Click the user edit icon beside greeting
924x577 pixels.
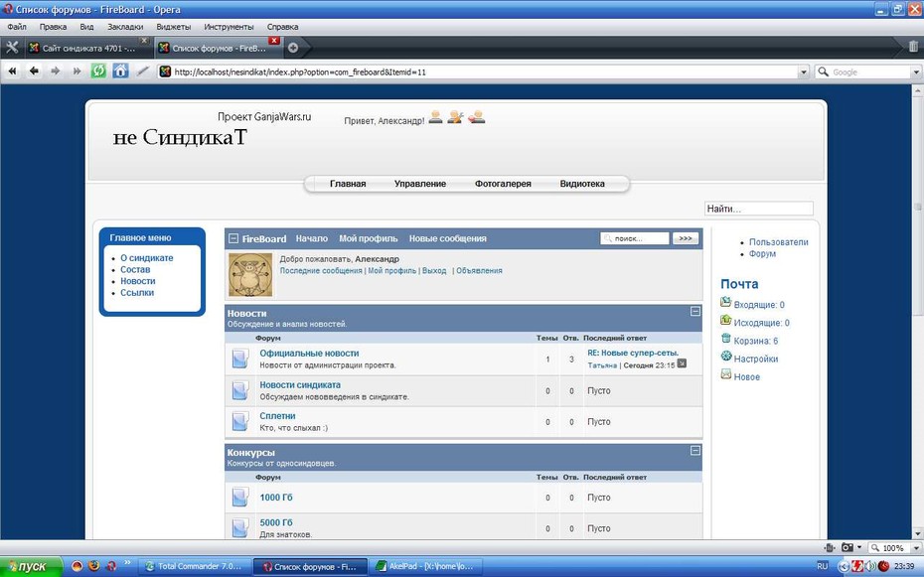(x=455, y=116)
